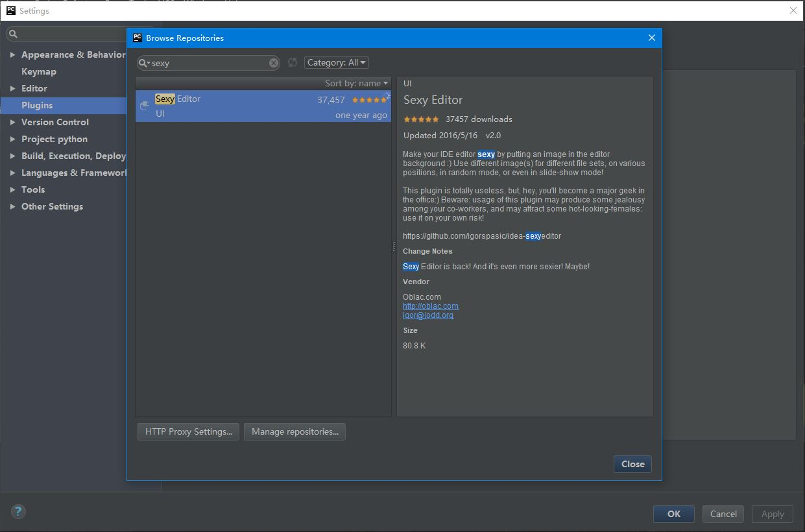Select Keymap in settings tree
This screenshot has height=532, width=805.
click(39, 71)
